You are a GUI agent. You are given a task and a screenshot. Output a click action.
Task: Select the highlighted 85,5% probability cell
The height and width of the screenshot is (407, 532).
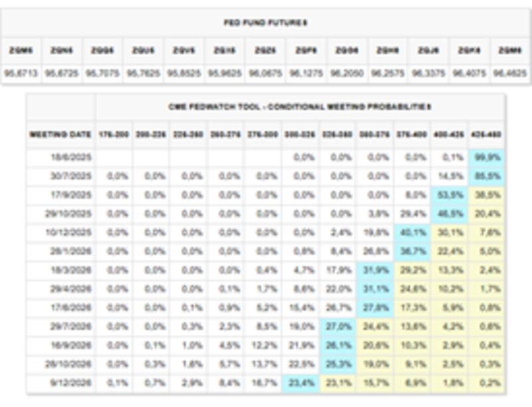(x=486, y=176)
